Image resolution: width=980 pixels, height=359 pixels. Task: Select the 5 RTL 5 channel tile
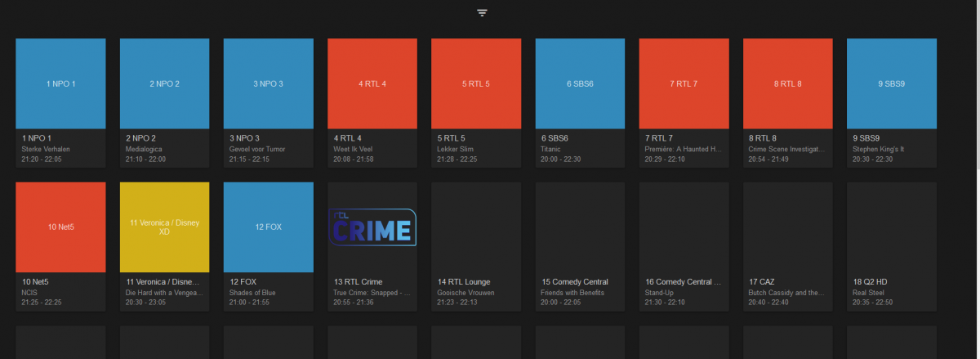point(476,83)
